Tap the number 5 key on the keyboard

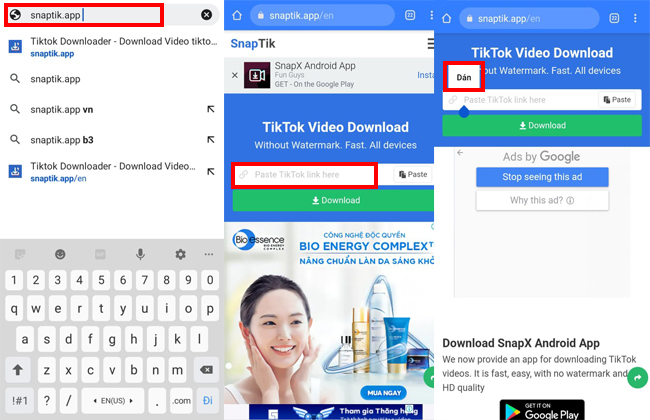pyautogui.click(x=101, y=280)
